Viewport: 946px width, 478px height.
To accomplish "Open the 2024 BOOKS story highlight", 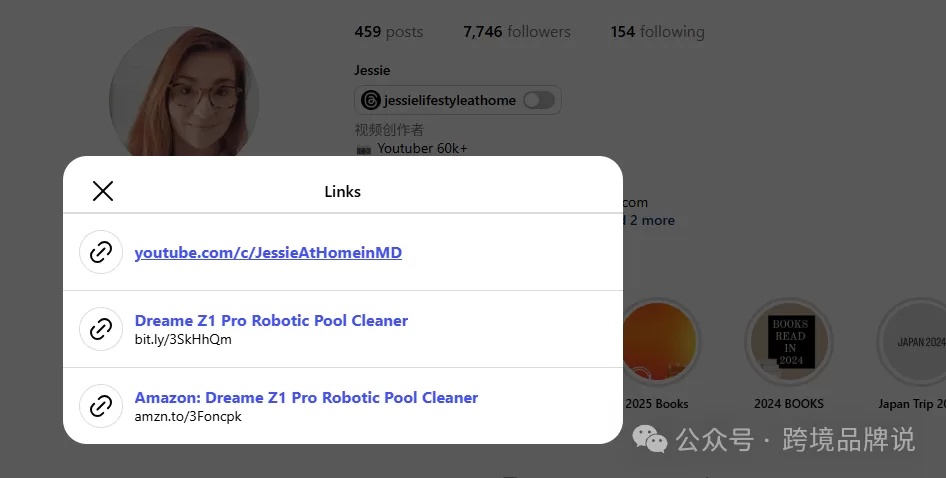I will tap(789, 343).
